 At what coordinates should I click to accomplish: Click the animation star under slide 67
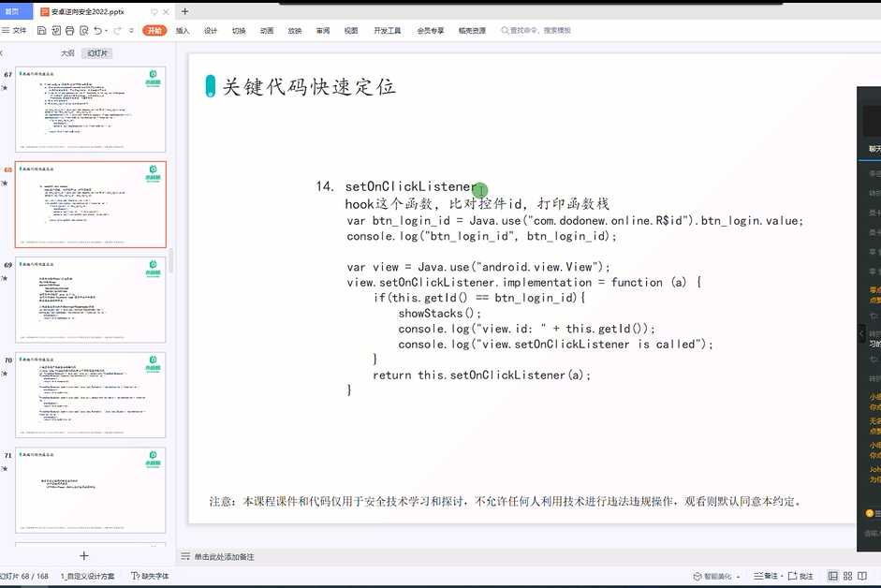(x=5, y=88)
